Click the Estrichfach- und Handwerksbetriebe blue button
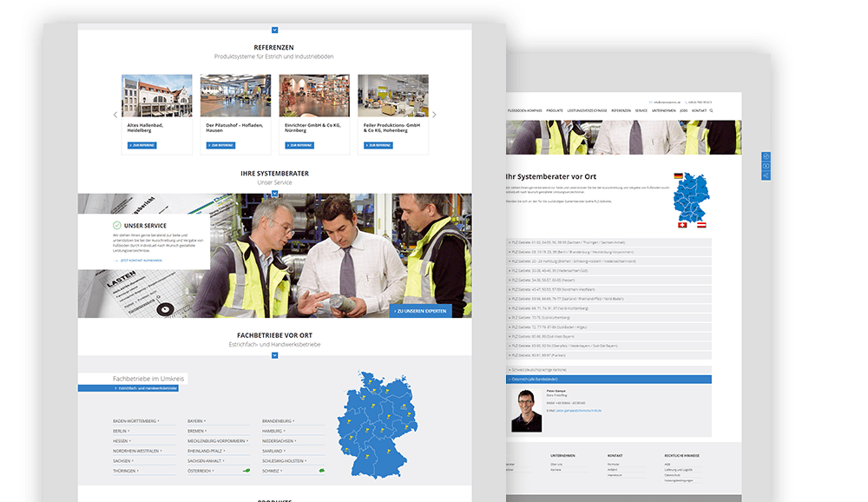The height and width of the screenshot is (502, 868). (x=128, y=388)
